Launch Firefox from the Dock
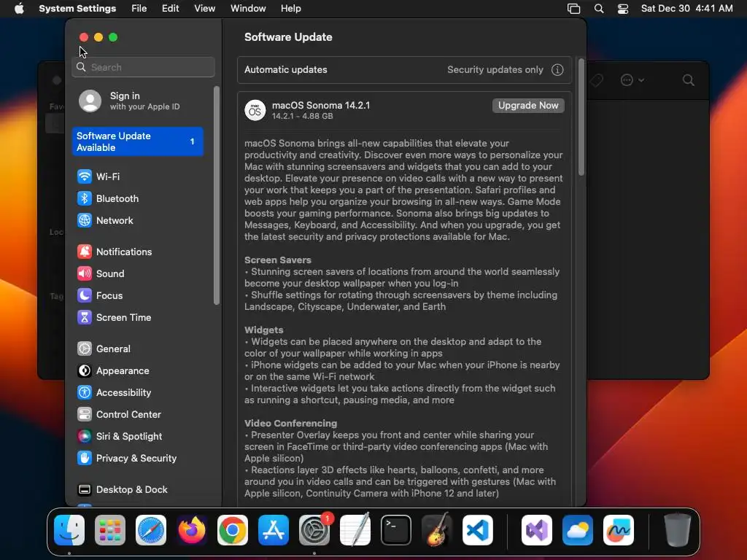Image resolution: width=747 pixels, height=560 pixels. click(x=192, y=530)
